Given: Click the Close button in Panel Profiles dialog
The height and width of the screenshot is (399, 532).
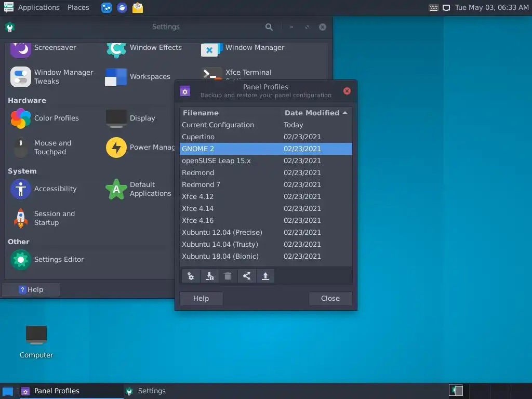Looking at the screenshot, I should pos(330,299).
